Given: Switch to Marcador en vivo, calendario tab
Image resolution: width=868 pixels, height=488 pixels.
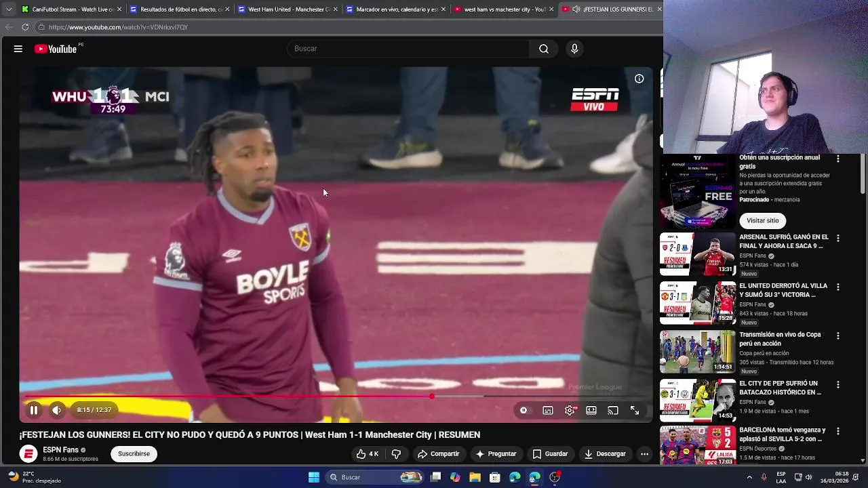Looking at the screenshot, I should (x=397, y=9).
